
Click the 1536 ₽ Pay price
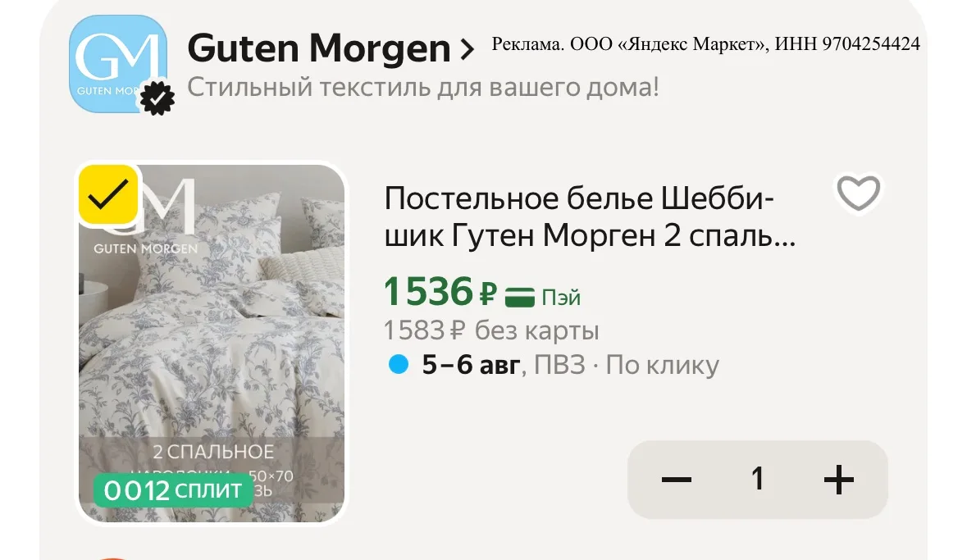pos(440,291)
